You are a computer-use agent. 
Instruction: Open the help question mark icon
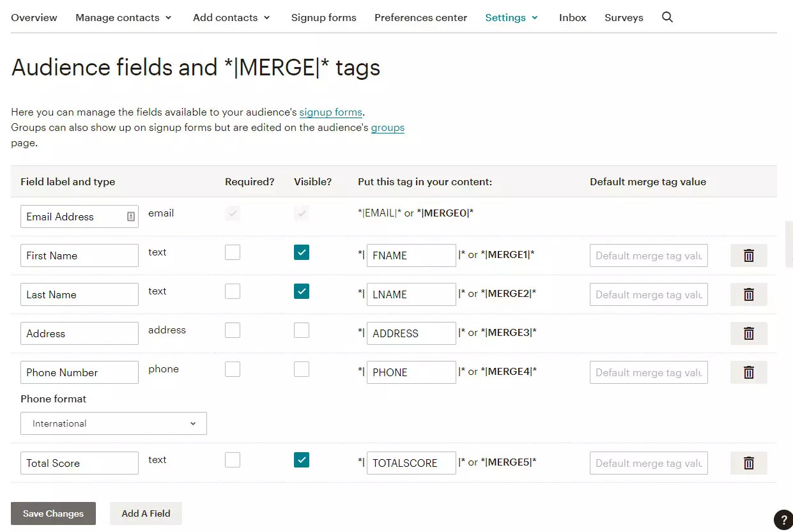(783, 520)
